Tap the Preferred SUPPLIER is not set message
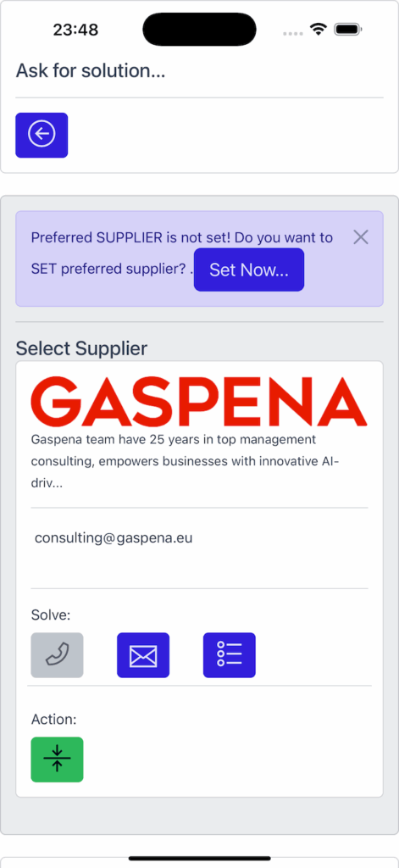Viewport: 399px width, 868px height. pyautogui.click(x=182, y=253)
